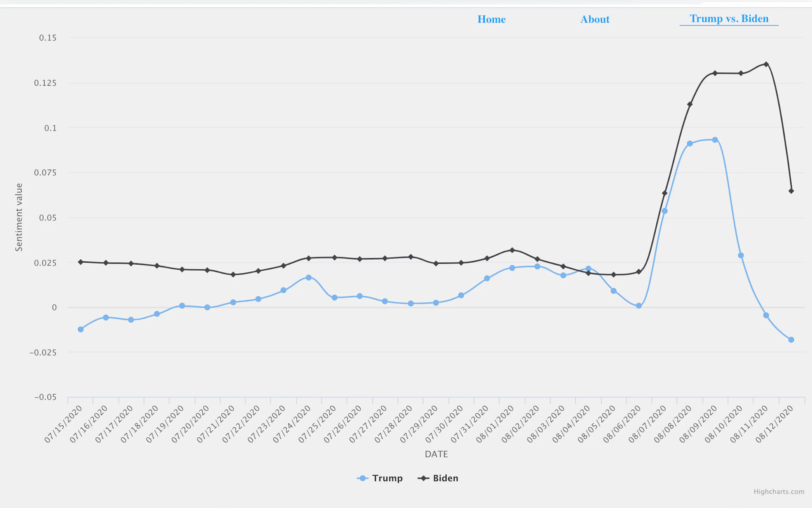
Task: Open the About page link
Action: 595,19
